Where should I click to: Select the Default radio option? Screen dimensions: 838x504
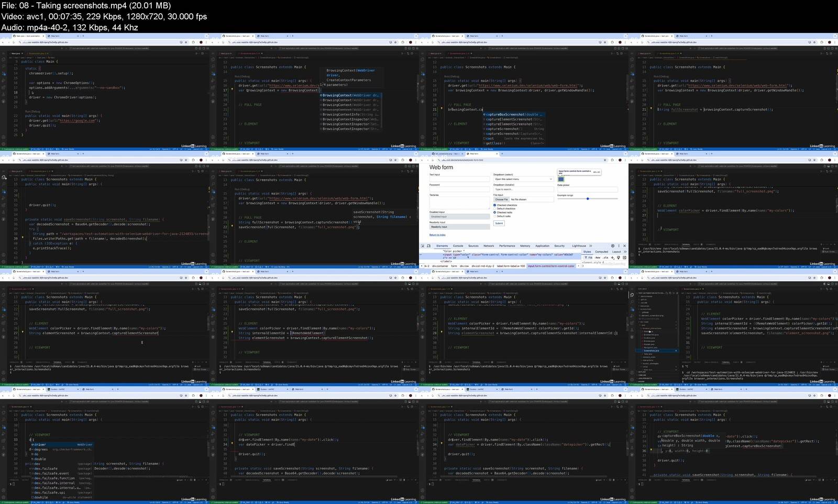coord(494,216)
